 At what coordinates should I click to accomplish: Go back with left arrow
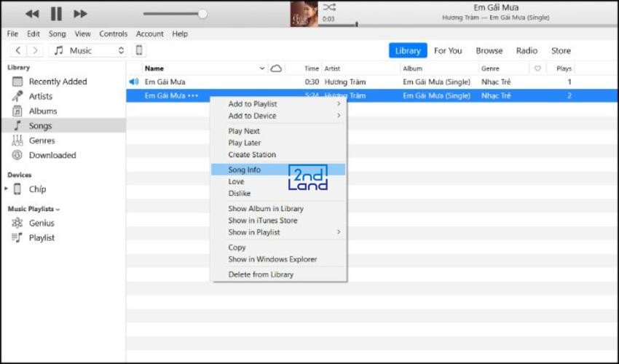pos(18,50)
